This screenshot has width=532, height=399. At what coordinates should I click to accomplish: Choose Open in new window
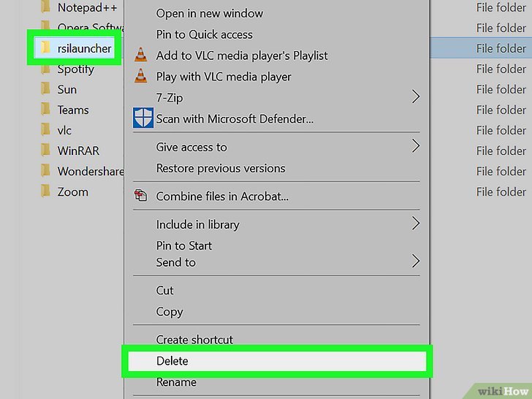coord(209,13)
